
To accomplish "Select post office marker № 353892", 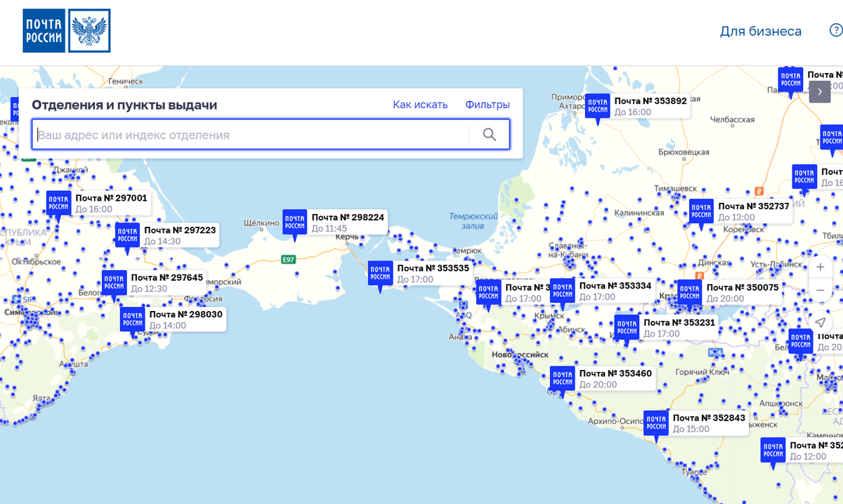I will click(598, 107).
